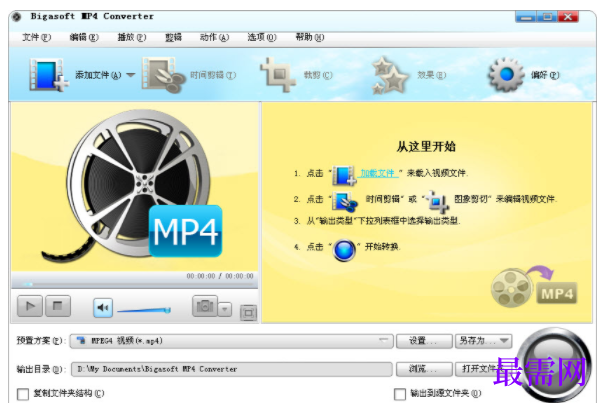The height and width of the screenshot is (403, 605).
Task: Adjust the volume slider
Action: [144, 310]
